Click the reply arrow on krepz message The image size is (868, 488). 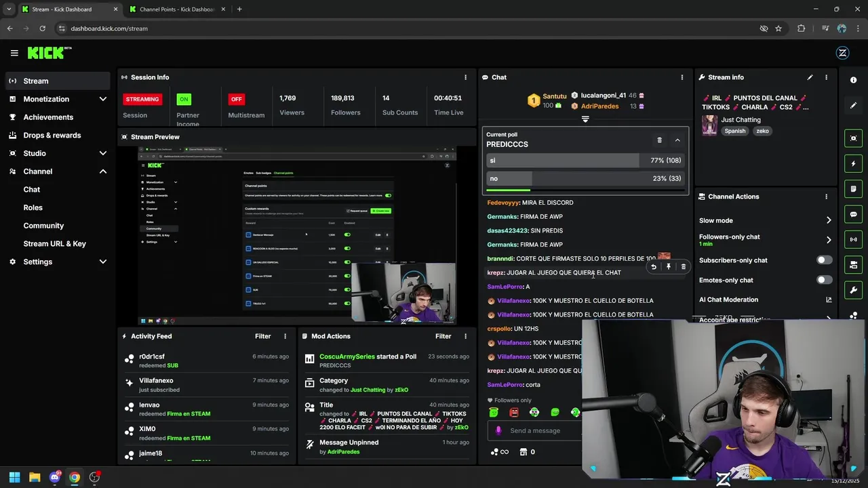[654, 267]
